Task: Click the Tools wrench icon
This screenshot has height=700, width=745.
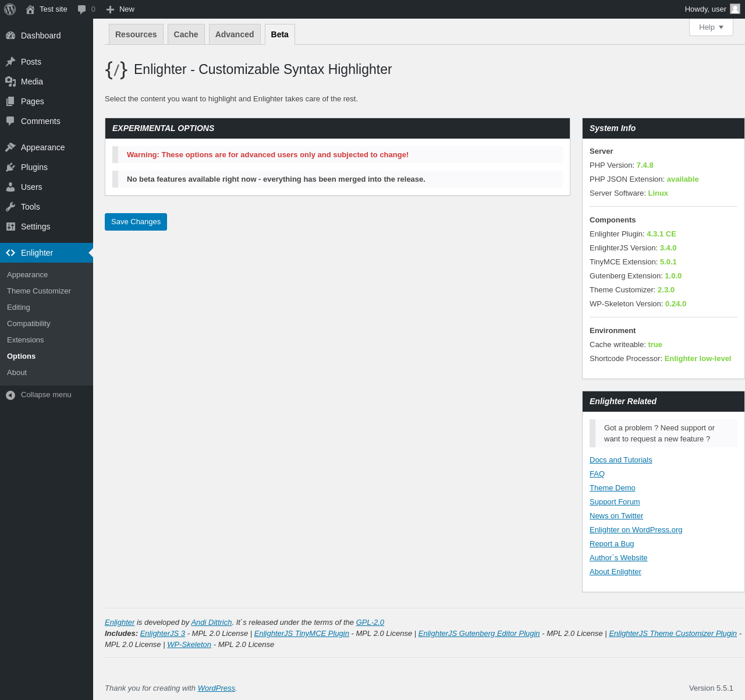Action: [10, 207]
